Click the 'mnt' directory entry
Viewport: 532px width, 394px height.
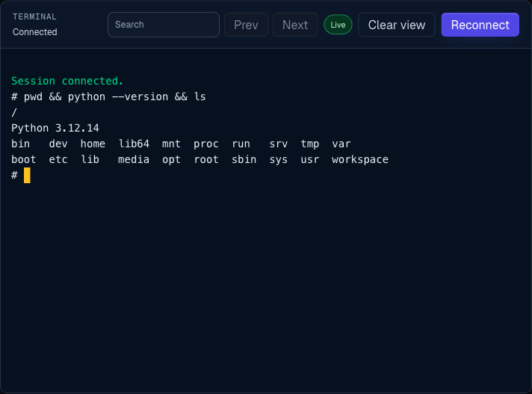171,144
